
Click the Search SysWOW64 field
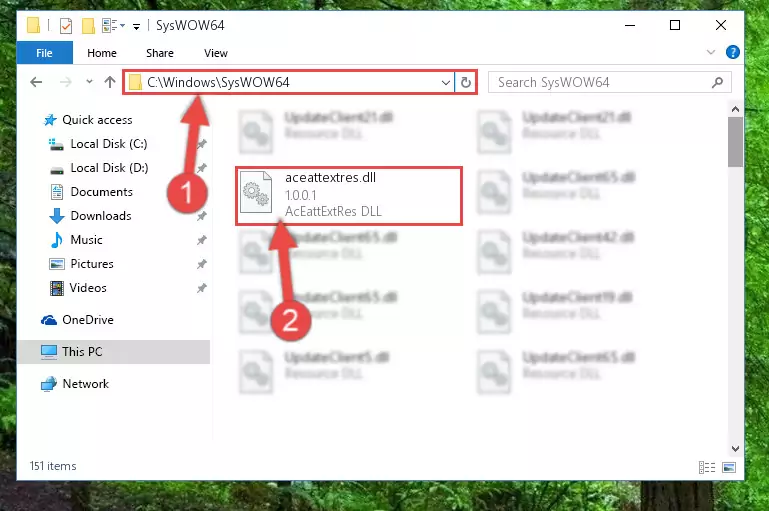[610, 82]
